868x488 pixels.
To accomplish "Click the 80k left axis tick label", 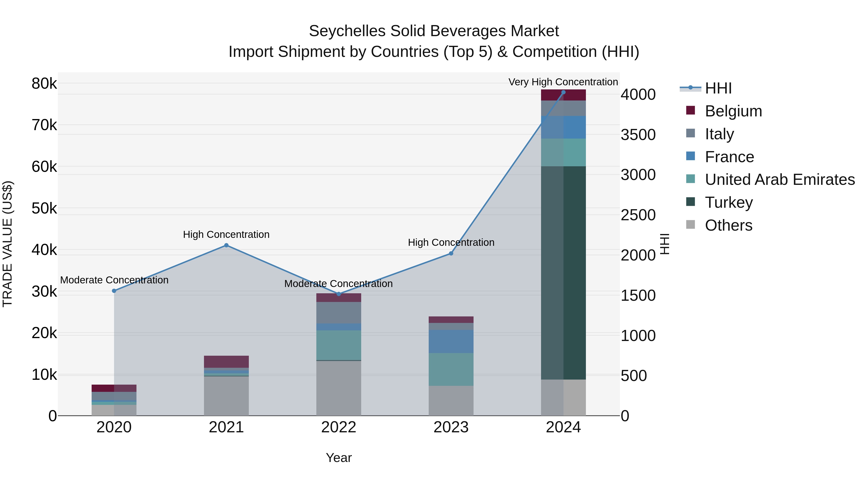I will (44, 84).
